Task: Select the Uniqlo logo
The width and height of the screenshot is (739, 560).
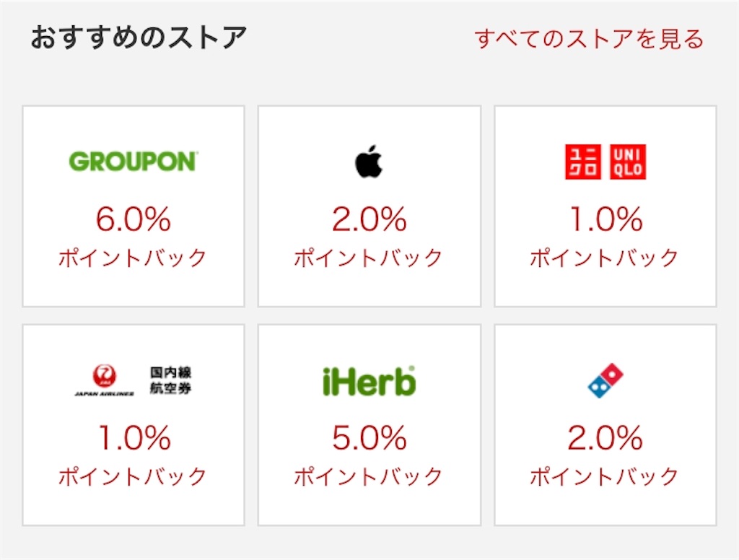Action: pyautogui.click(x=605, y=162)
